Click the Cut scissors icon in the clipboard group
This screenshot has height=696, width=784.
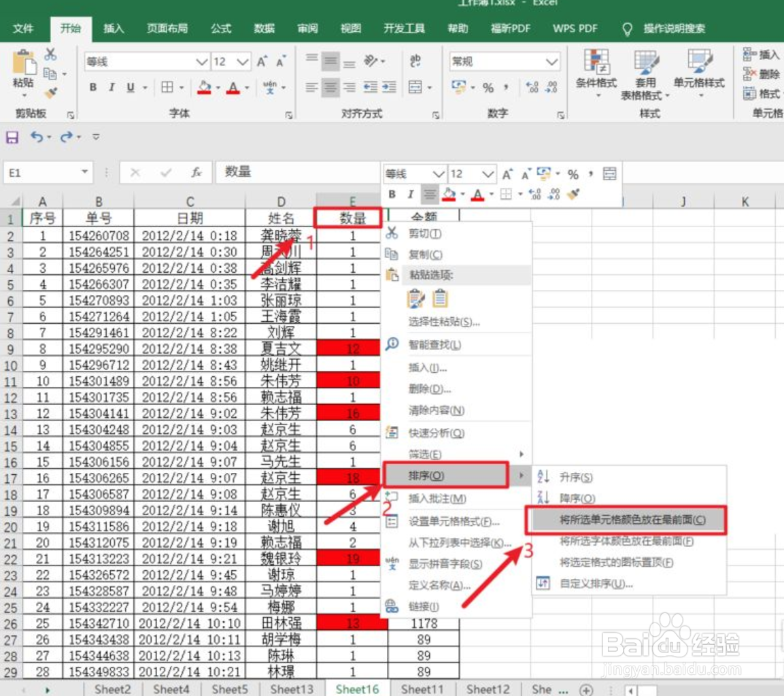coord(50,54)
